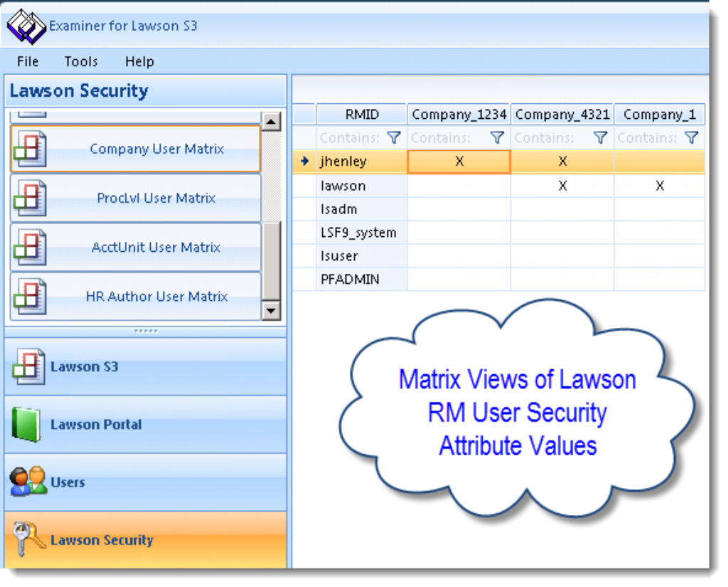Open AcctUnit User Matrix report
The image size is (728, 587).
(136, 248)
